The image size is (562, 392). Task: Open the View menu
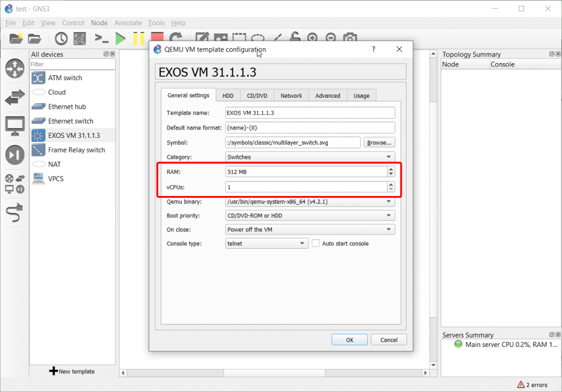point(48,23)
